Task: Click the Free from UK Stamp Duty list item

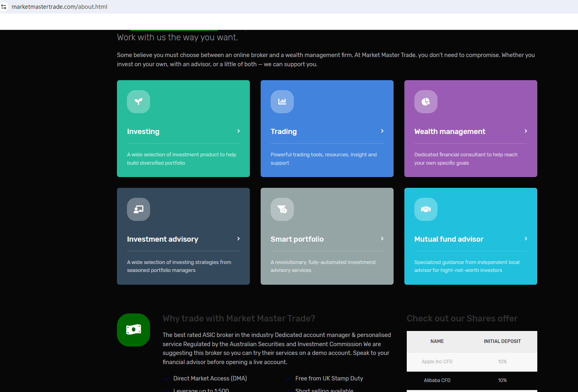Action: pos(329,378)
